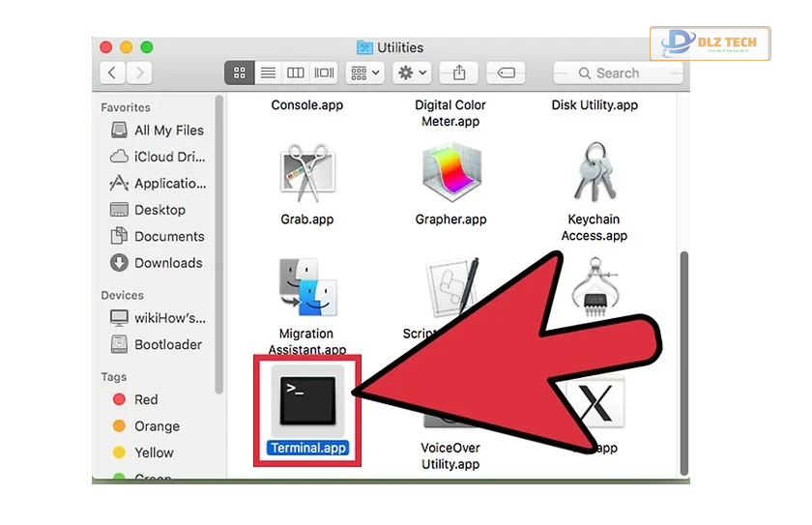This screenshot has height=525, width=812.
Task: Click the Share toolbar button
Action: (459, 73)
